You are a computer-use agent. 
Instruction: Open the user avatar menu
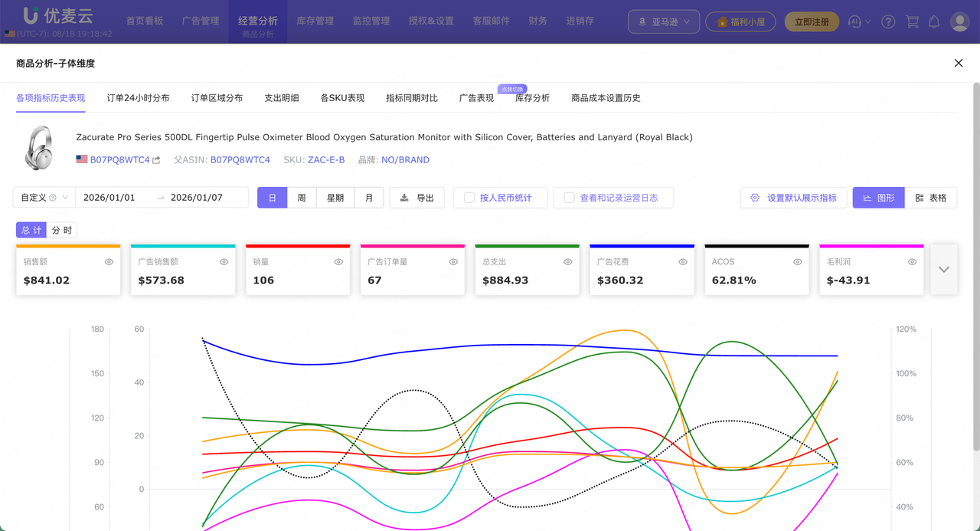(960, 21)
